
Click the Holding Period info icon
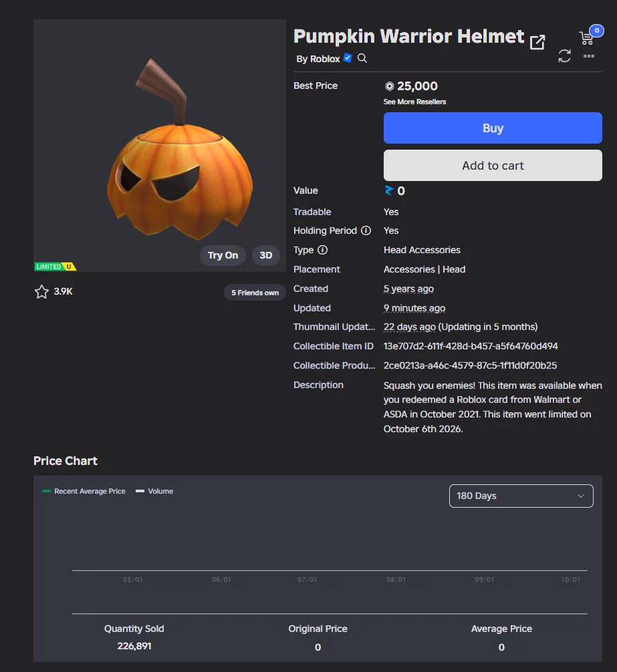tap(366, 230)
